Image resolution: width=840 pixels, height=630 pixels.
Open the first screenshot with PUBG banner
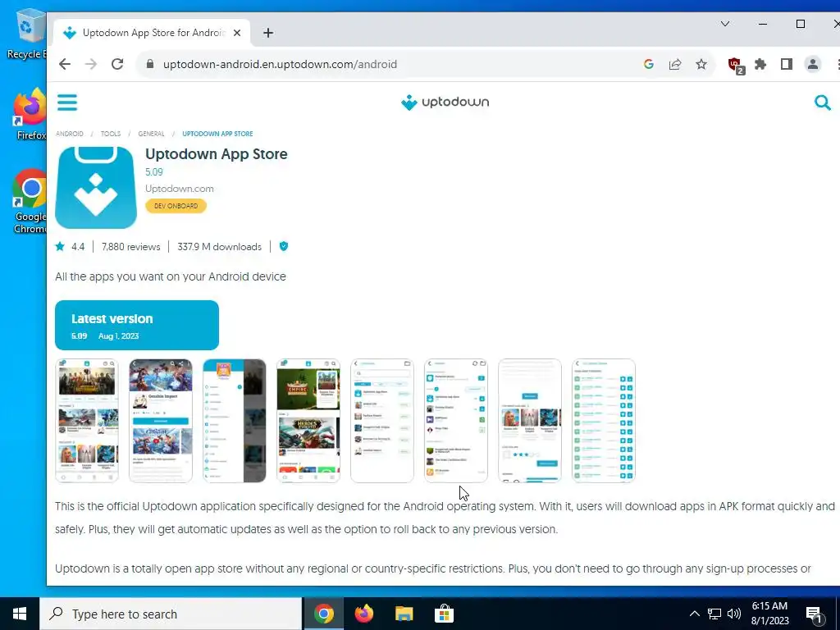pos(87,421)
